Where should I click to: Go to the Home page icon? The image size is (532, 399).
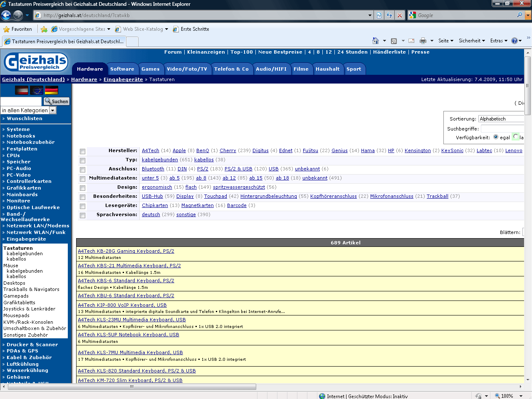376,41
